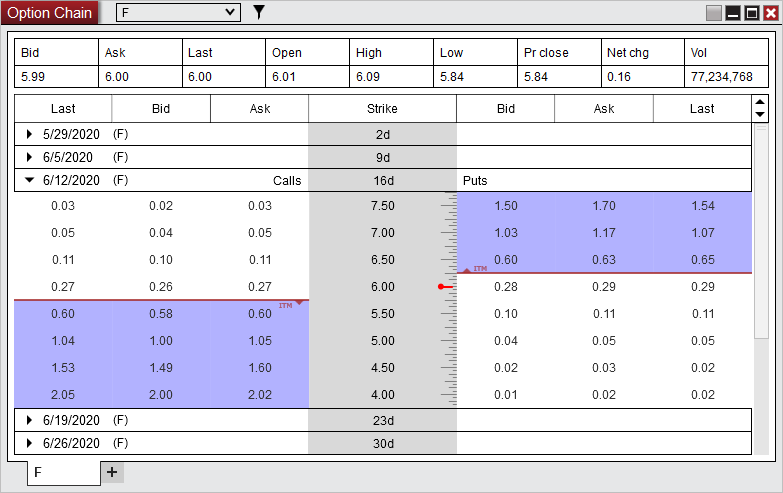Maximize the Option Chain window
783x493 pixels.
(751, 13)
